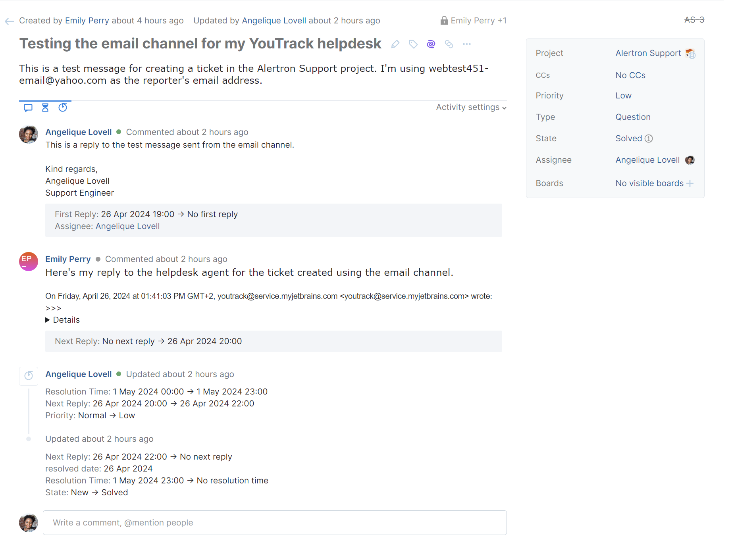Open the Activity settings dropdown
This screenshot has width=732, height=560.
click(470, 107)
